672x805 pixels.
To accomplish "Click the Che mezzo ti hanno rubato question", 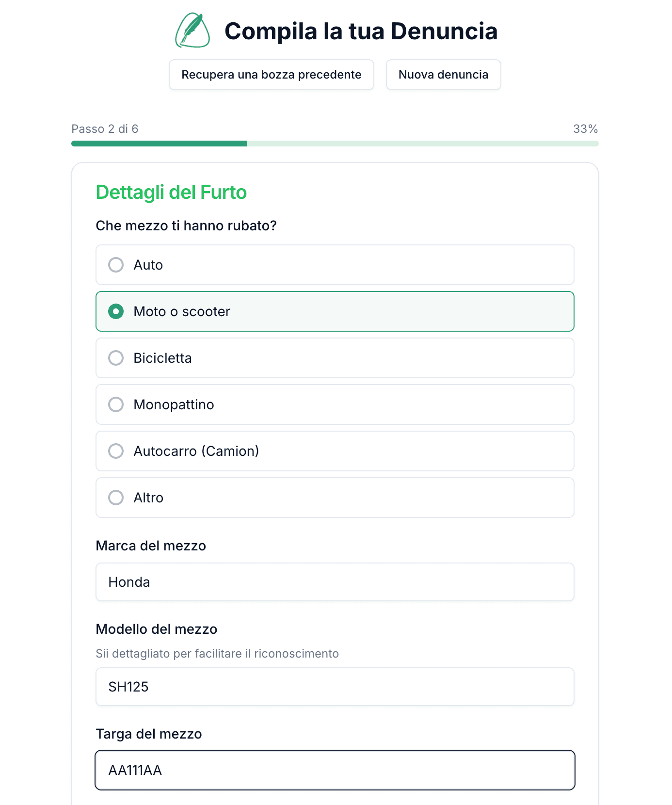I will [187, 225].
